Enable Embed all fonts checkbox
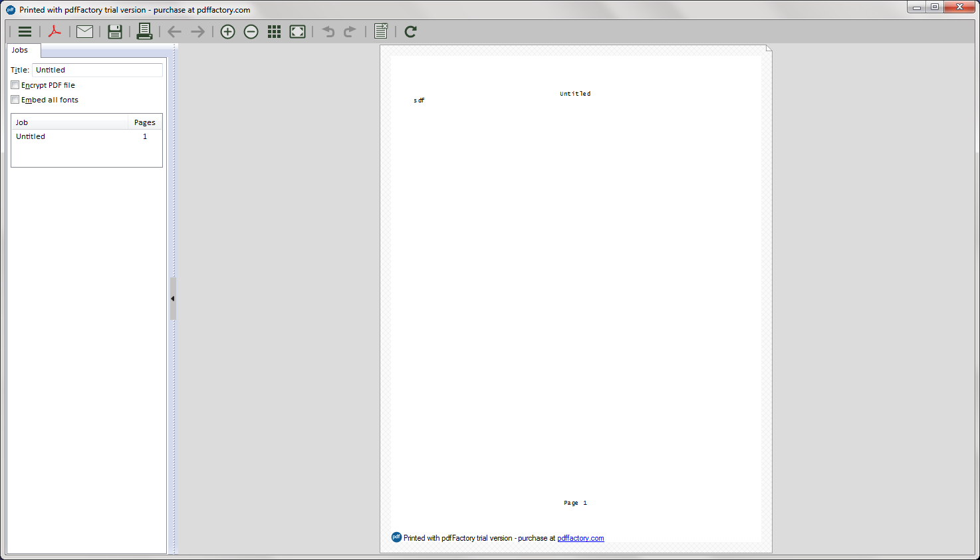 coord(15,100)
